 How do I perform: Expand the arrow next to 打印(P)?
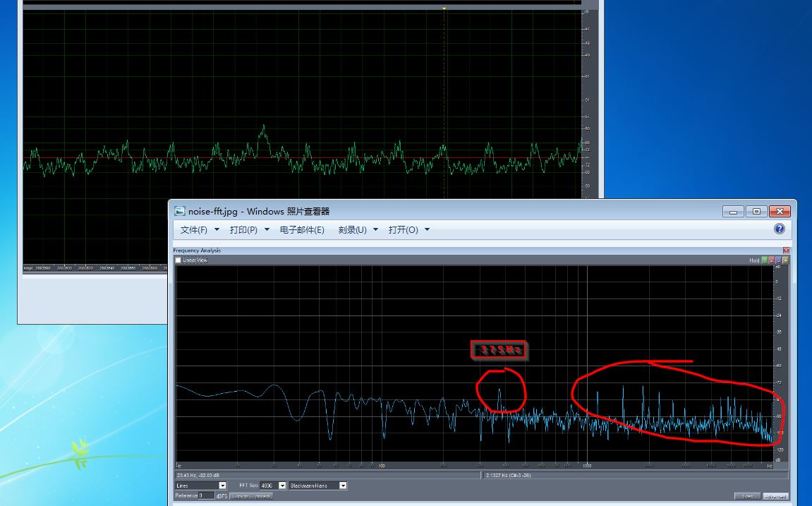click(267, 229)
